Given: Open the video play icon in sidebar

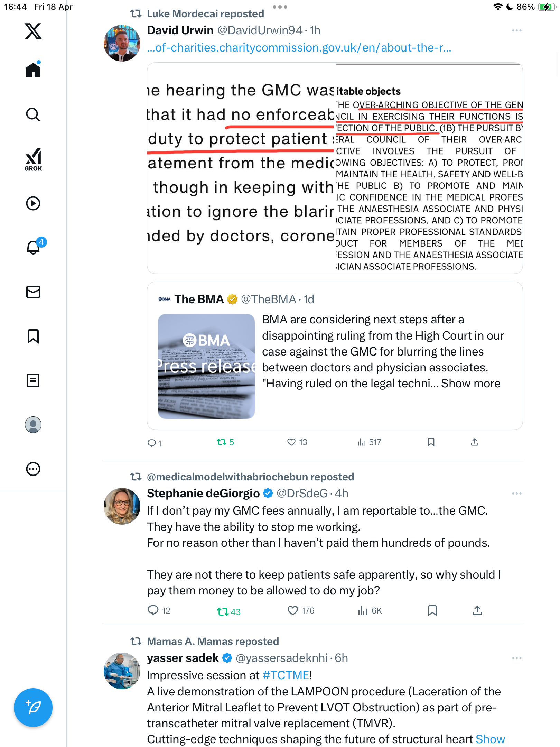Looking at the screenshot, I should [x=33, y=203].
